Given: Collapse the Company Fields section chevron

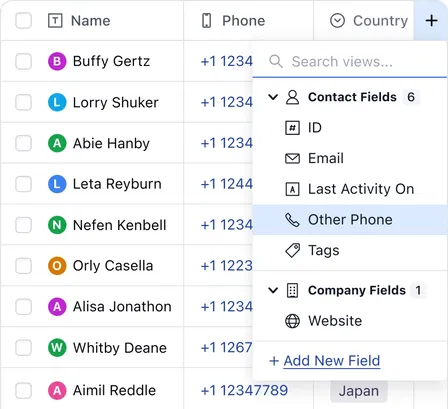Looking at the screenshot, I should [273, 290].
